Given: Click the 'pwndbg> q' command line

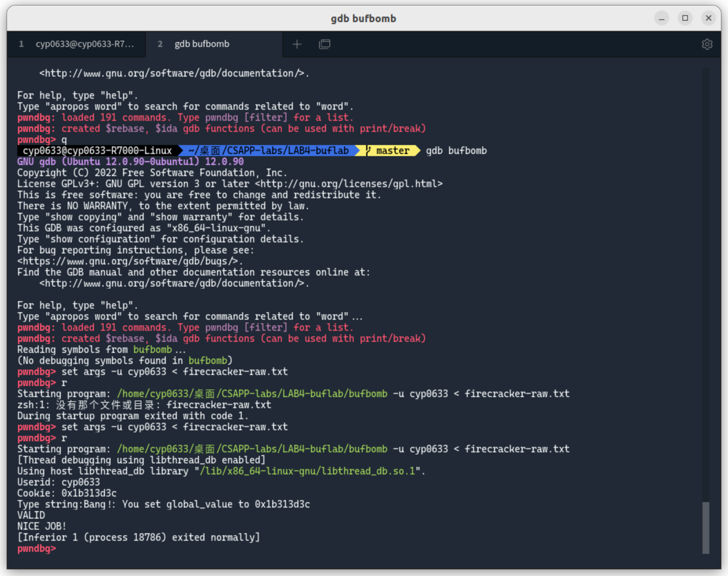Looking at the screenshot, I should [42, 140].
